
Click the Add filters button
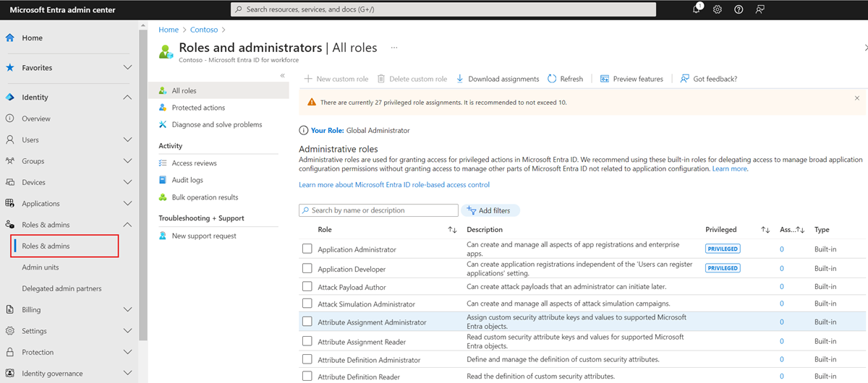tap(490, 210)
